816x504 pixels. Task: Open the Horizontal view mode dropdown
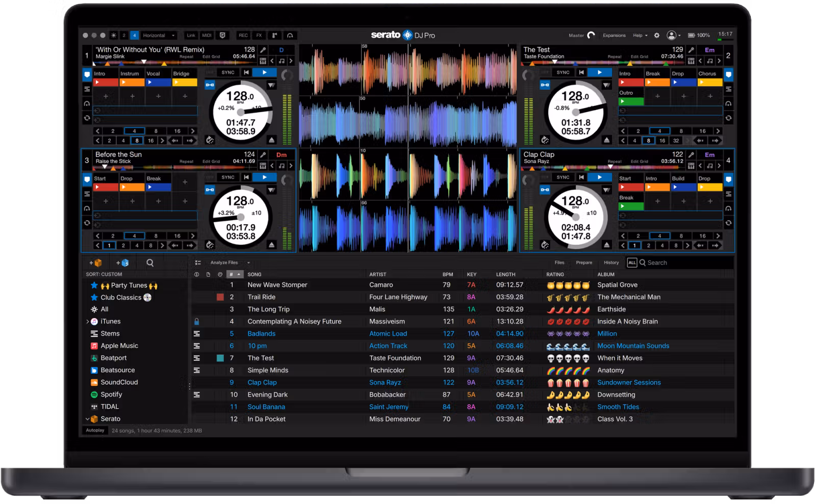(x=159, y=36)
